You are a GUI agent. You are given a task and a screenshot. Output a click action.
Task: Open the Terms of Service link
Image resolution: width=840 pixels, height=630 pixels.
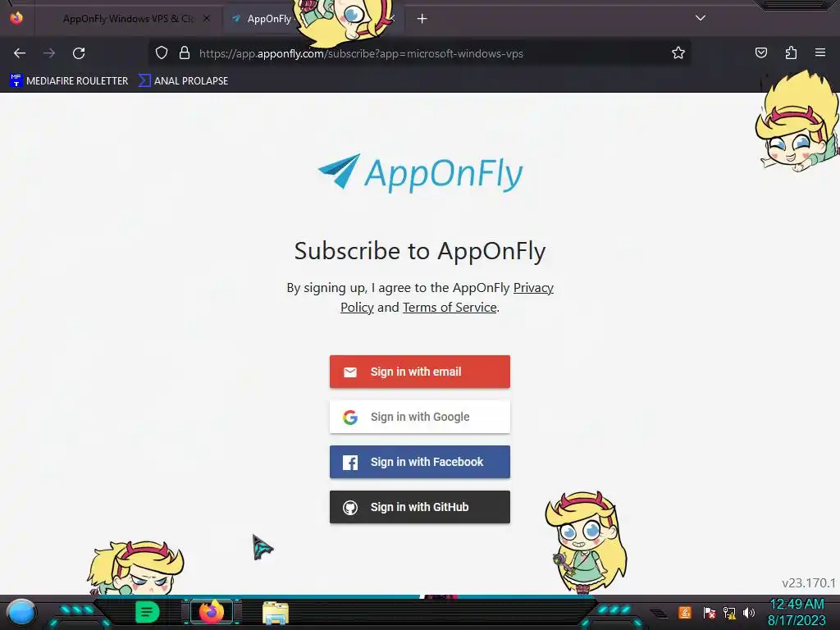click(x=450, y=308)
